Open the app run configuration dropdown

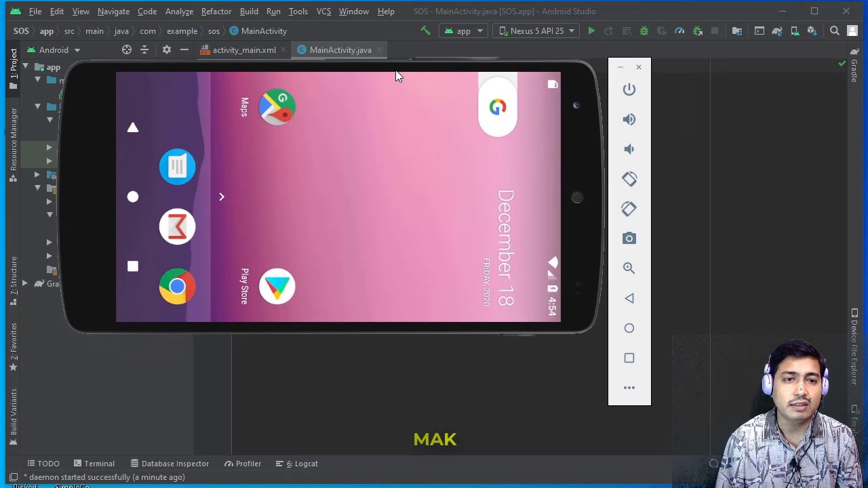[464, 30]
